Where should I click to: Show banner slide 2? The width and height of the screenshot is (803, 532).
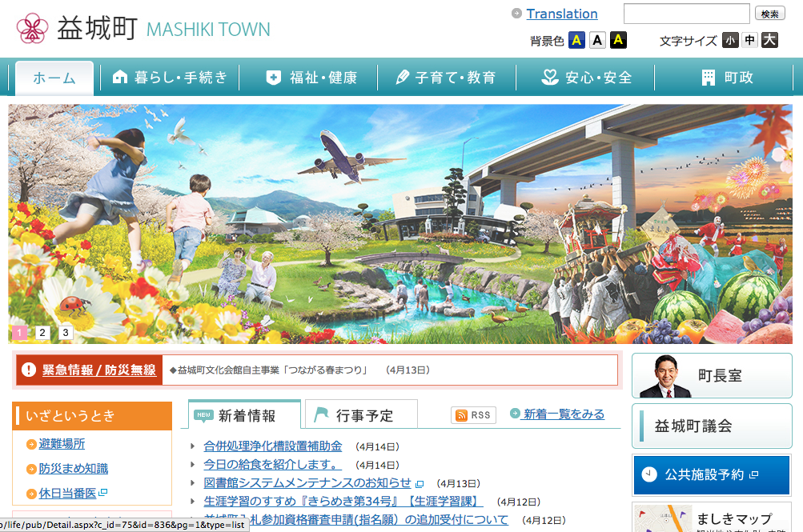tap(42, 333)
